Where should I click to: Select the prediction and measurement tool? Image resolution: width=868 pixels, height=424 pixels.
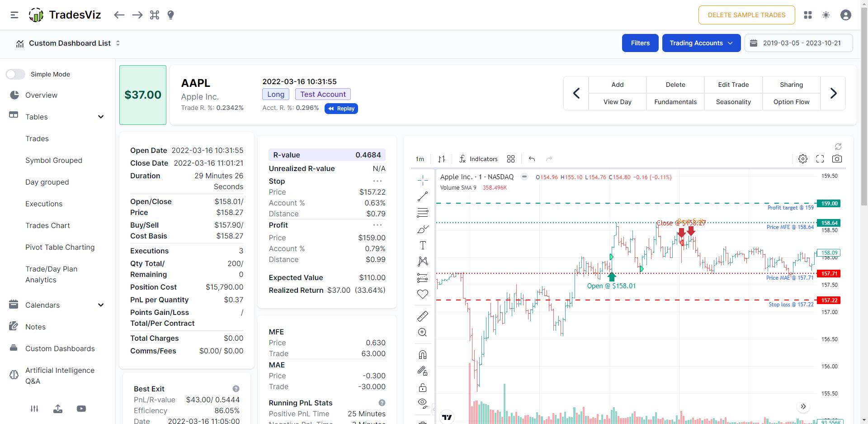[x=423, y=278]
